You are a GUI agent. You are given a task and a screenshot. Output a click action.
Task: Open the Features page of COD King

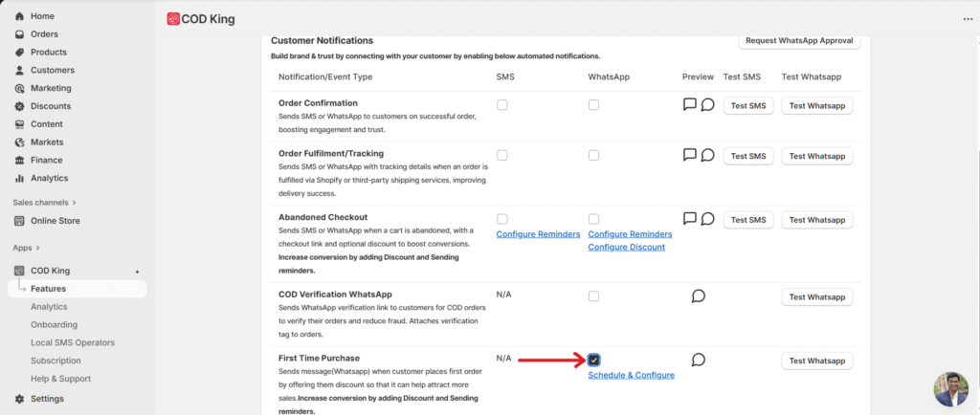pos(48,289)
